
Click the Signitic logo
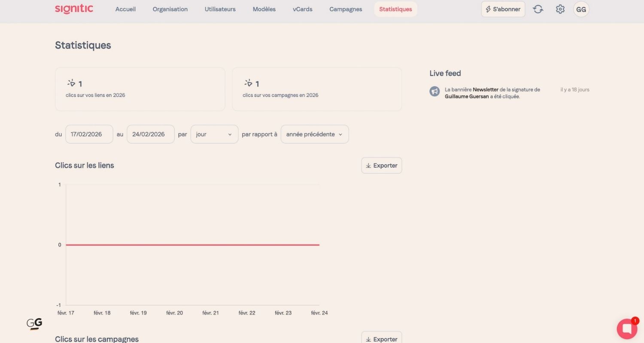74,9
